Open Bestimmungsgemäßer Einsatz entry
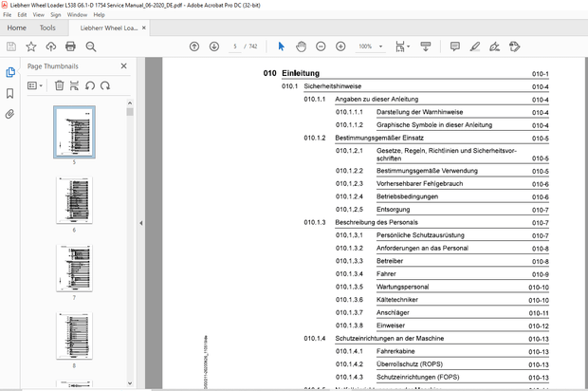This screenshot has width=588, height=391. [379, 138]
